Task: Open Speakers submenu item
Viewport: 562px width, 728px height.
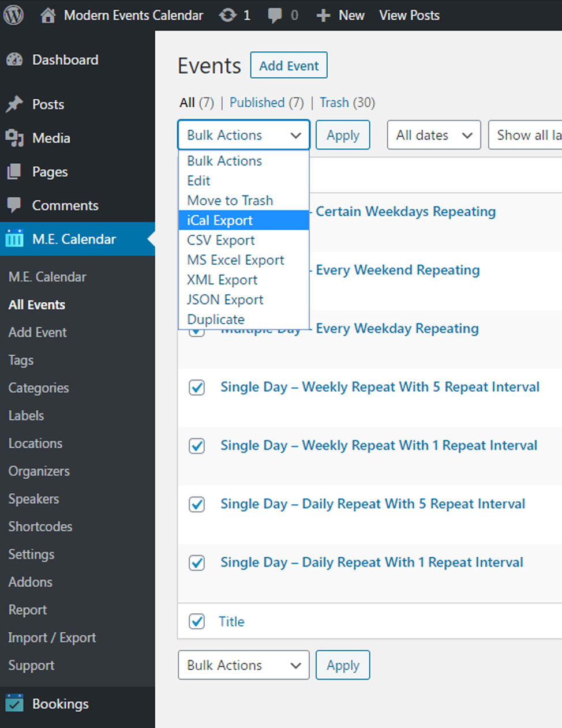Action: click(x=33, y=499)
